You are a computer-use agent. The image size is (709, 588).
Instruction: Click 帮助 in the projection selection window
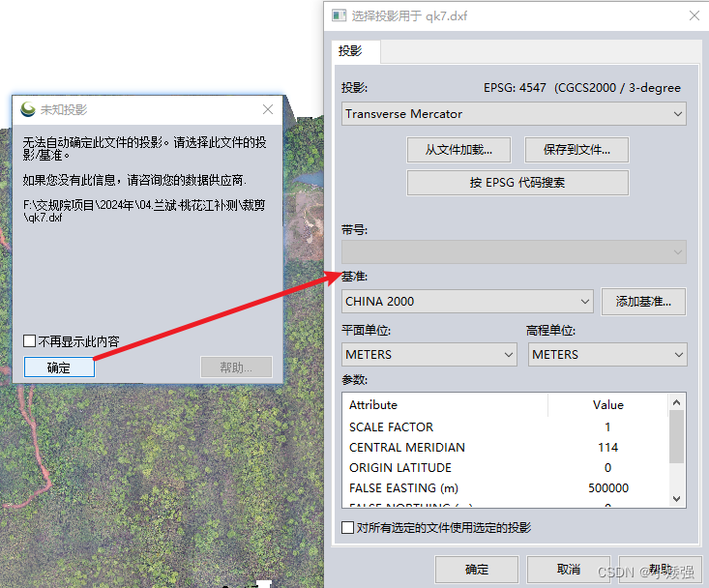click(661, 569)
